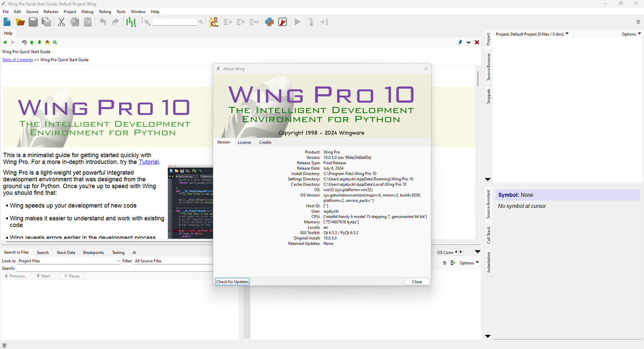Undo last edit with the toolbar arrow
644x349 pixels.
tap(103, 22)
